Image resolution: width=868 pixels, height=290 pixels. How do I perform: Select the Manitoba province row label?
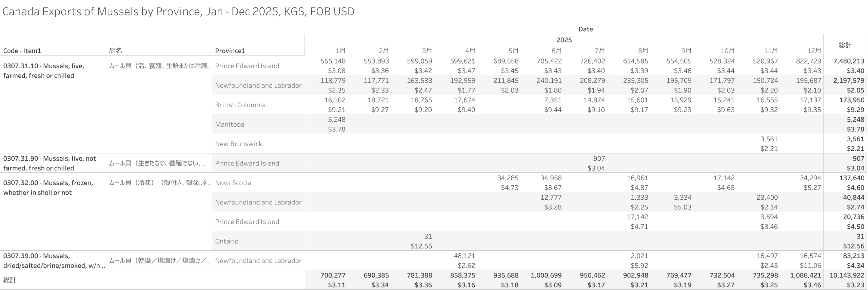(x=230, y=124)
